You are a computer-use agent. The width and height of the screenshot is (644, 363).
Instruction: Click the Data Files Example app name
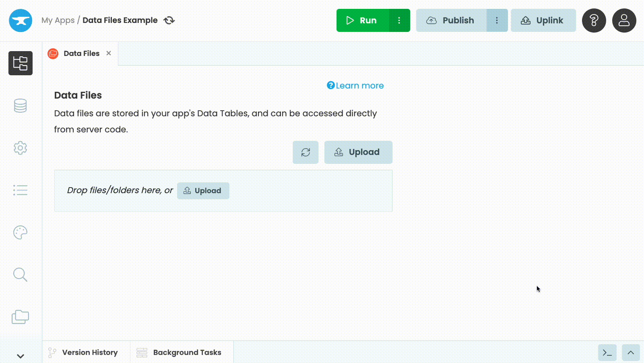(x=120, y=20)
